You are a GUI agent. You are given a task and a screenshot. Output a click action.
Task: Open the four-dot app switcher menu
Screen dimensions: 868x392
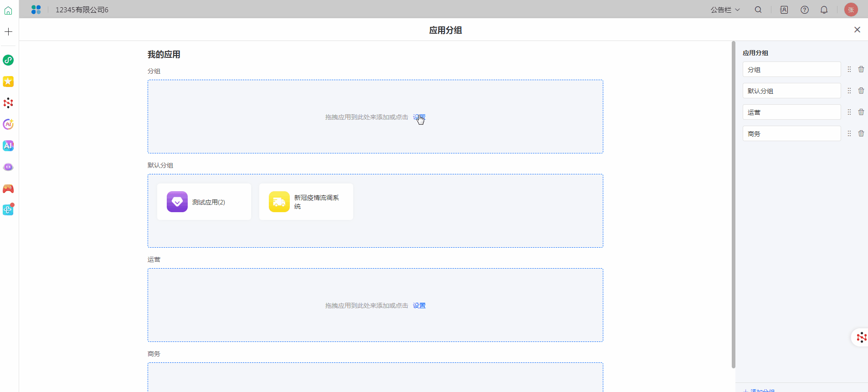(36, 10)
